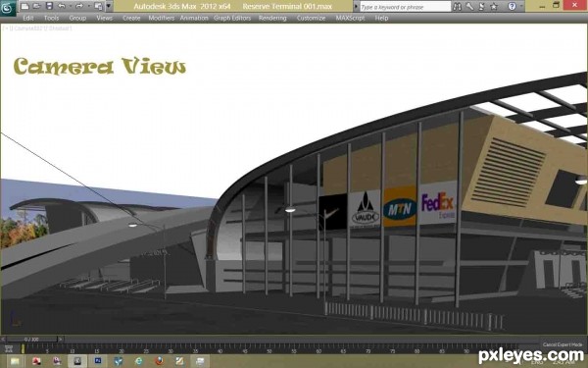Open the Views menu
588x368 pixels.
(104, 18)
